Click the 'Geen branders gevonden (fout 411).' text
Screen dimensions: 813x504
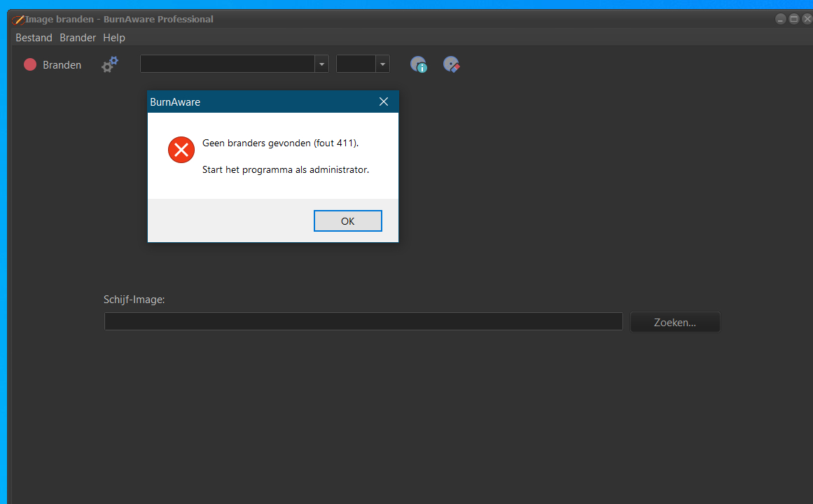pos(281,143)
